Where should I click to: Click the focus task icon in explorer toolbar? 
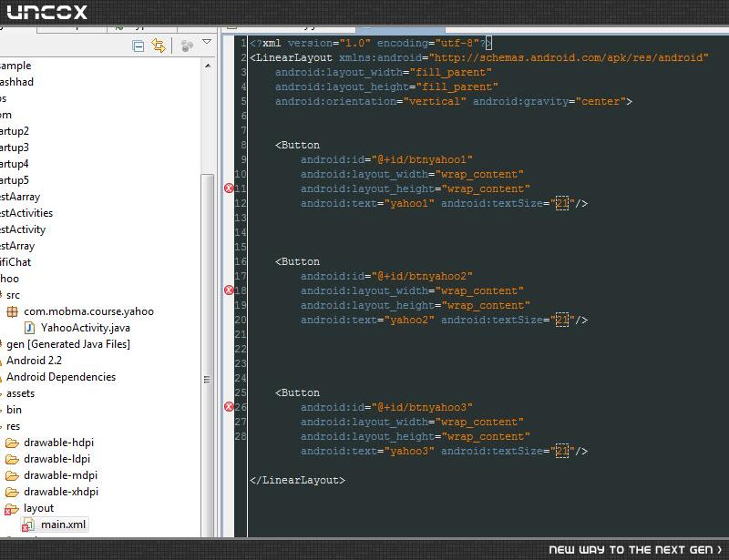click(x=187, y=46)
